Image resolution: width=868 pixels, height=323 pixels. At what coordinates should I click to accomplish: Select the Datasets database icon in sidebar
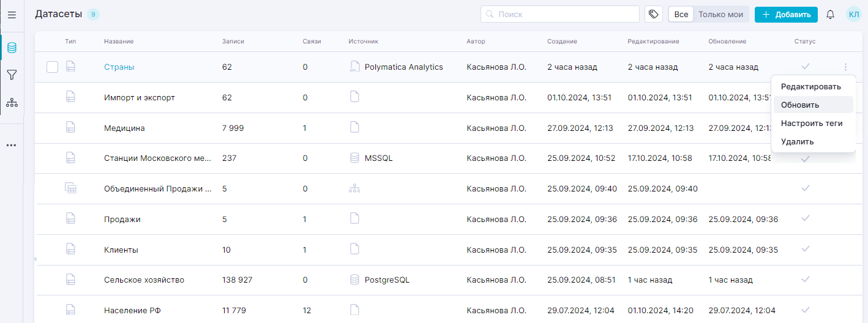point(12,48)
